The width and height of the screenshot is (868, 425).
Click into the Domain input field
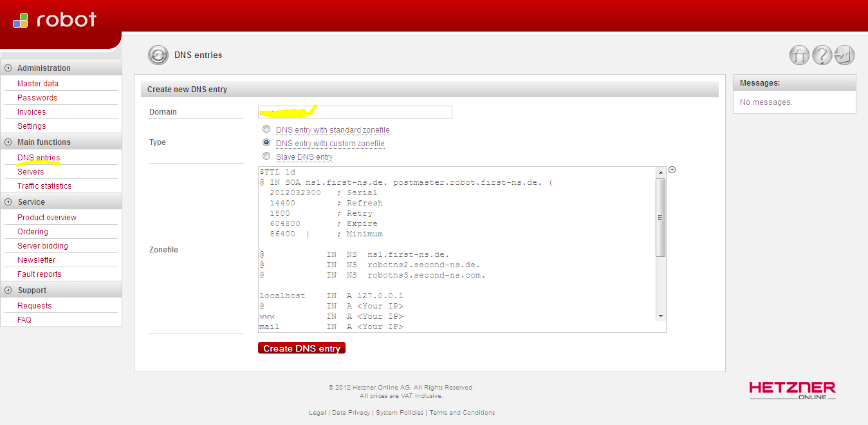pyautogui.click(x=355, y=112)
